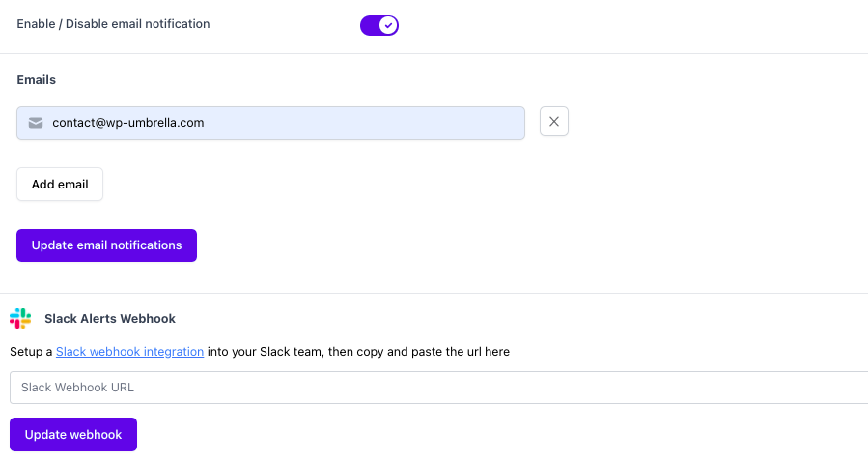The height and width of the screenshot is (462, 868).
Task: Click the 'into your Slack team' instruction text
Action: click(266, 352)
